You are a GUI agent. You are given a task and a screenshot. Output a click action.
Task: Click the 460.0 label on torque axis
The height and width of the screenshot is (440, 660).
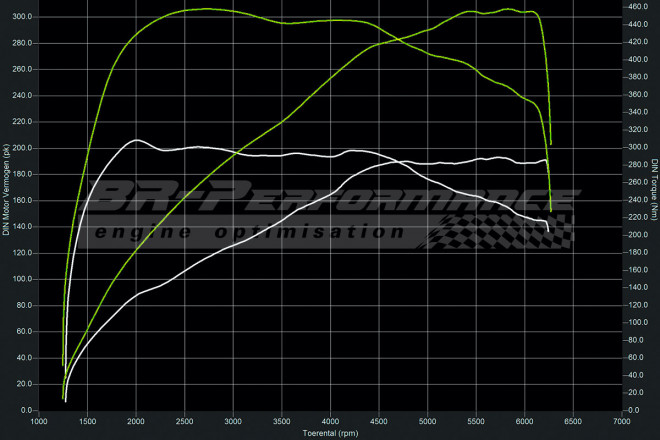[638, 7]
